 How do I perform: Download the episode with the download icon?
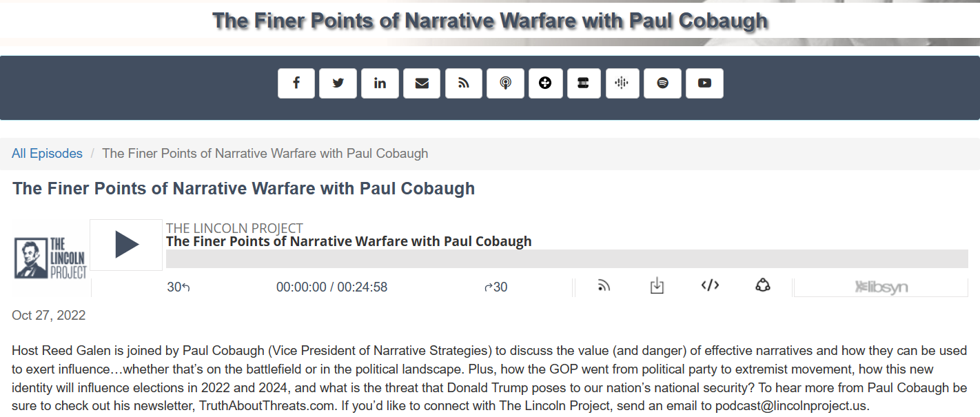tap(657, 285)
